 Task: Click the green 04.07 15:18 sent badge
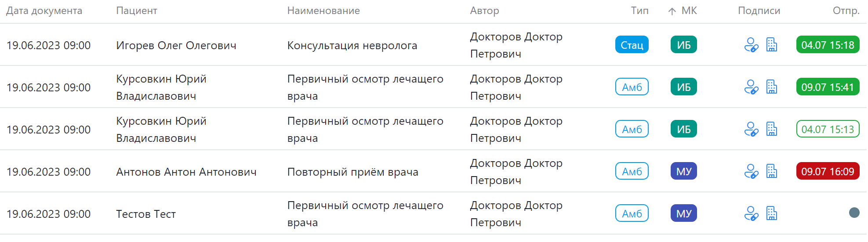pos(828,45)
